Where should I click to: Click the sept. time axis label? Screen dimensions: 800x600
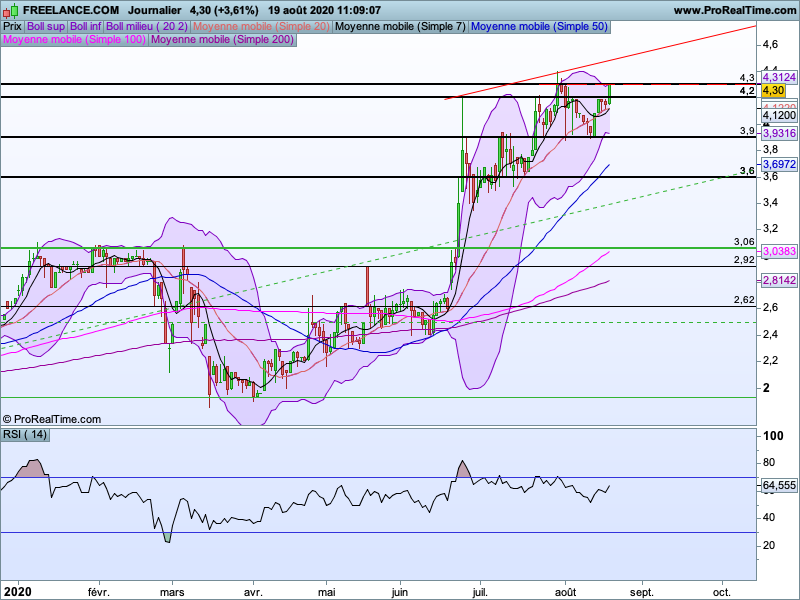pyautogui.click(x=642, y=592)
